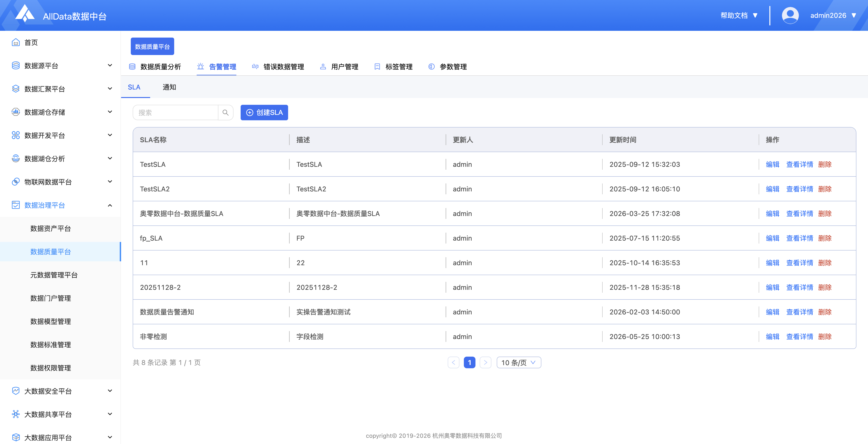View details of 非零检测 row
The width and height of the screenshot is (868, 444).
click(x=799, y=336)
